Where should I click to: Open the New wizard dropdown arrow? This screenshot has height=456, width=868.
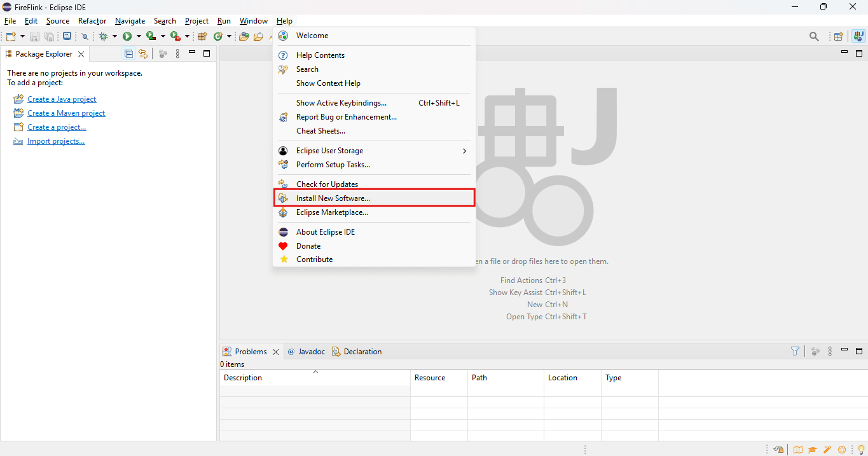22,37
